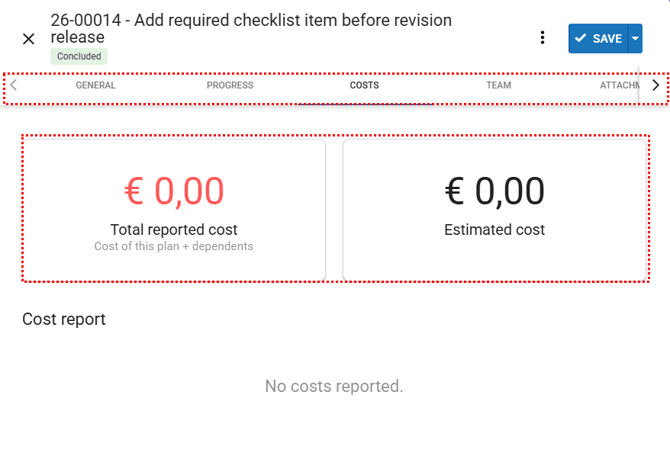Expand the Save button dropdown arrow
Screen dimensions: 670x472
pyautogui.click(x=635, y=38)
